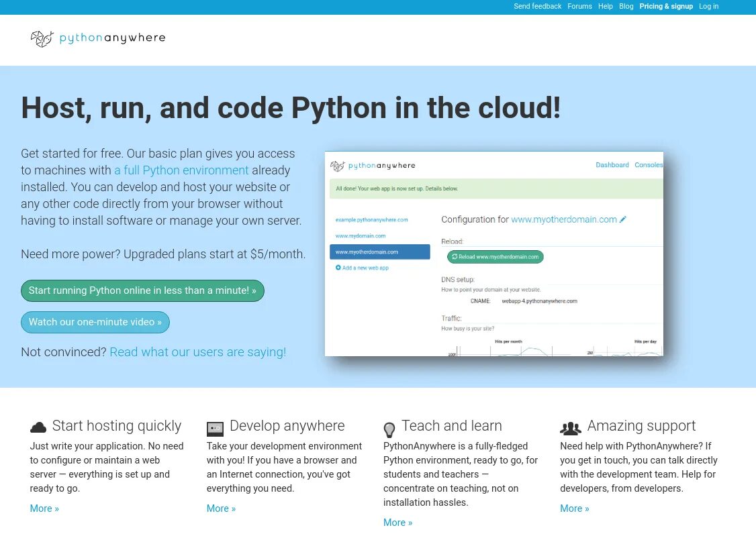The image size is (756, 540).
Task: Click 'Start running Python online in less than a minute' button
Action: click(x=142, y=290)
